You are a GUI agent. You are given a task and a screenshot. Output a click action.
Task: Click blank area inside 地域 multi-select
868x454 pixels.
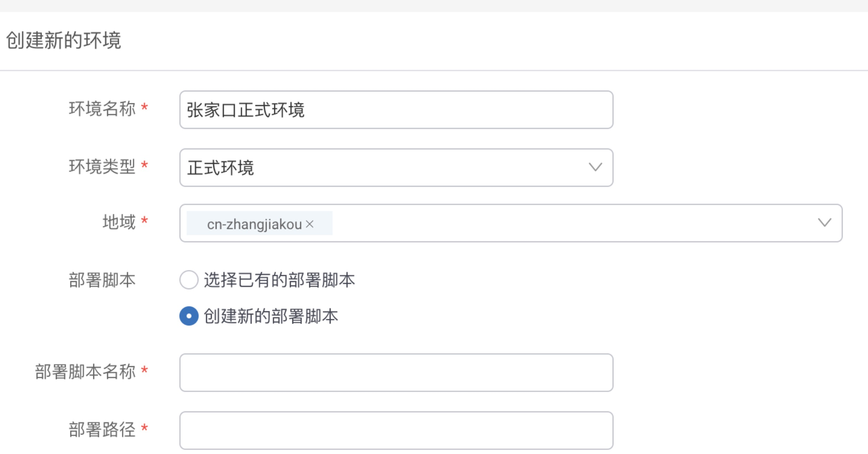(x=555, y=223)
